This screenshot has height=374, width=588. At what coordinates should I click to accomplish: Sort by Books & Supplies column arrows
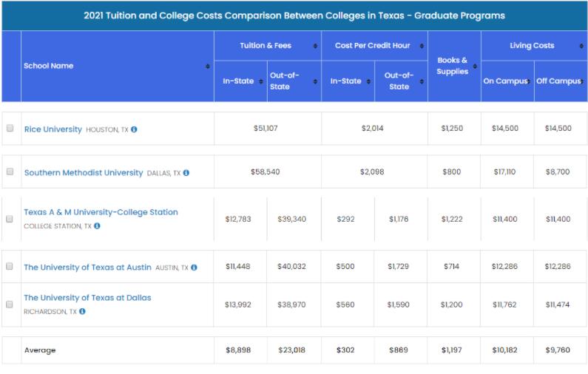[x=475, y=67]
